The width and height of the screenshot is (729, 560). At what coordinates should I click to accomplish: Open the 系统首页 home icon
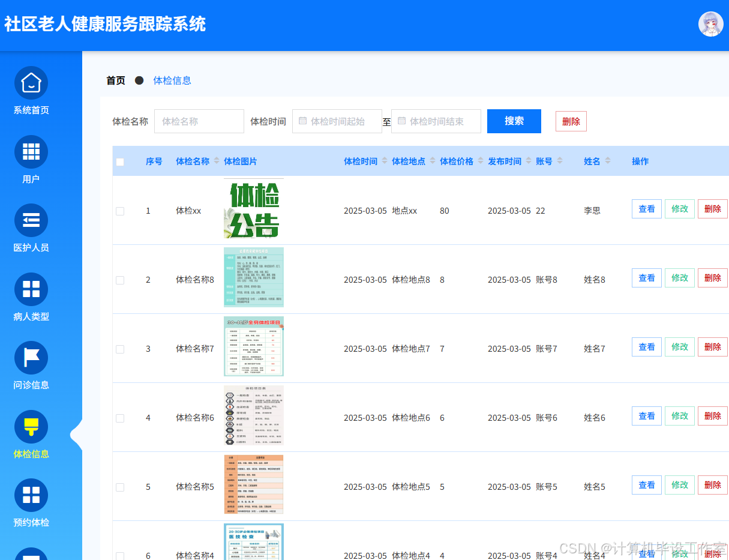pos(31,83)
